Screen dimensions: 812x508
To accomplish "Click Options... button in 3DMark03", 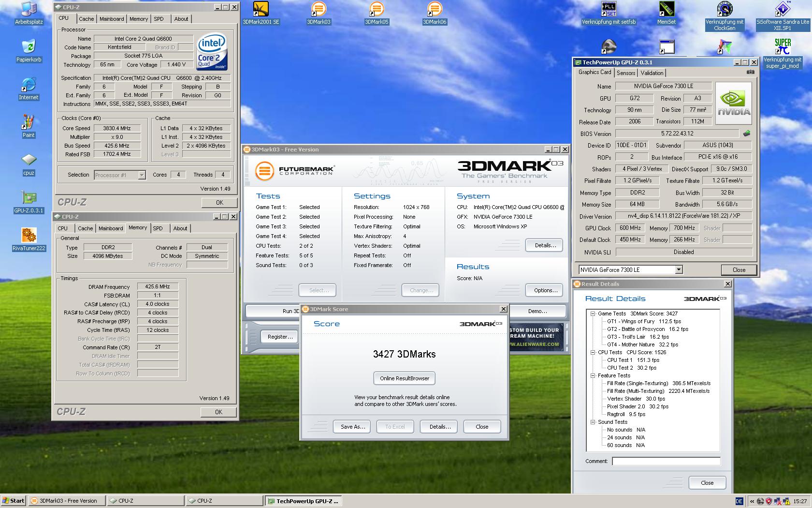I will point(545,290).
